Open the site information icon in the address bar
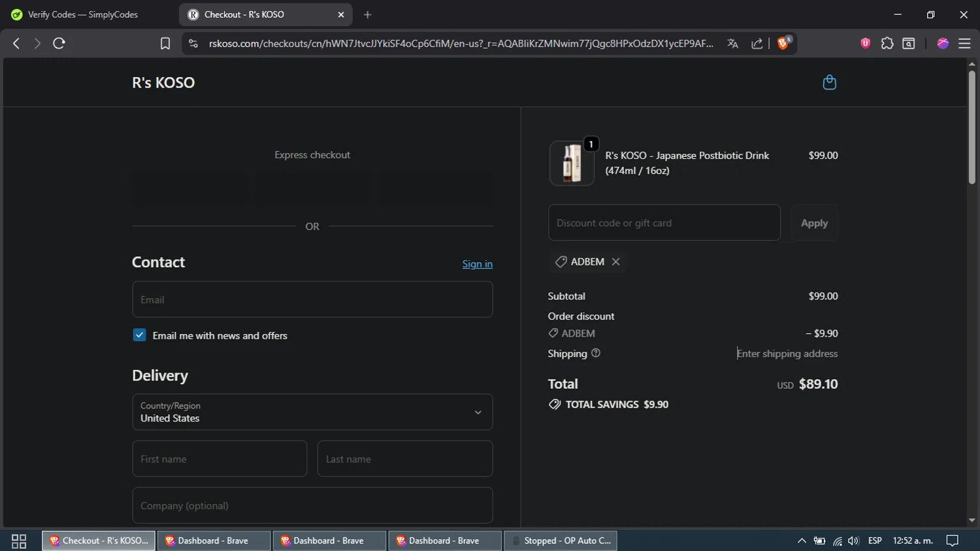This screenshot has width=980, height=551. tap(193, 43)
